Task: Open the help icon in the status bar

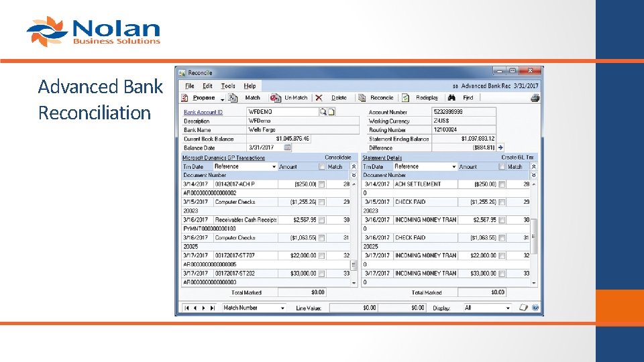Action: [x=535, y=308]
